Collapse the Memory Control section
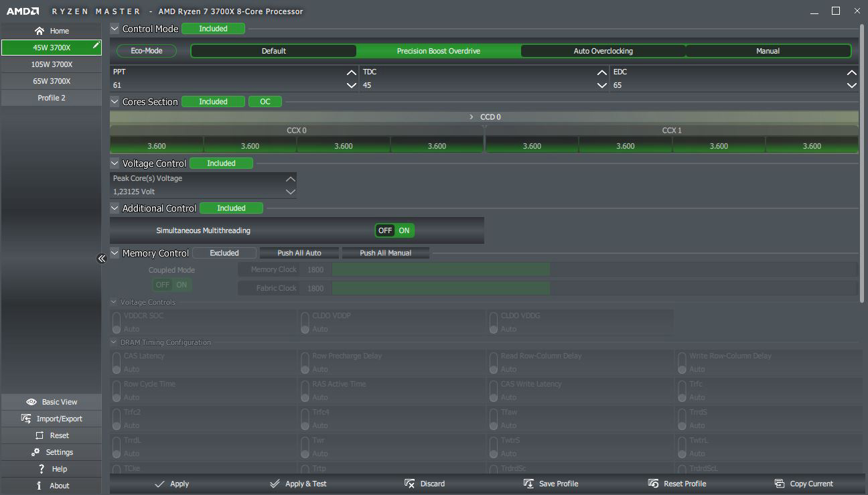 click(115, 253)
